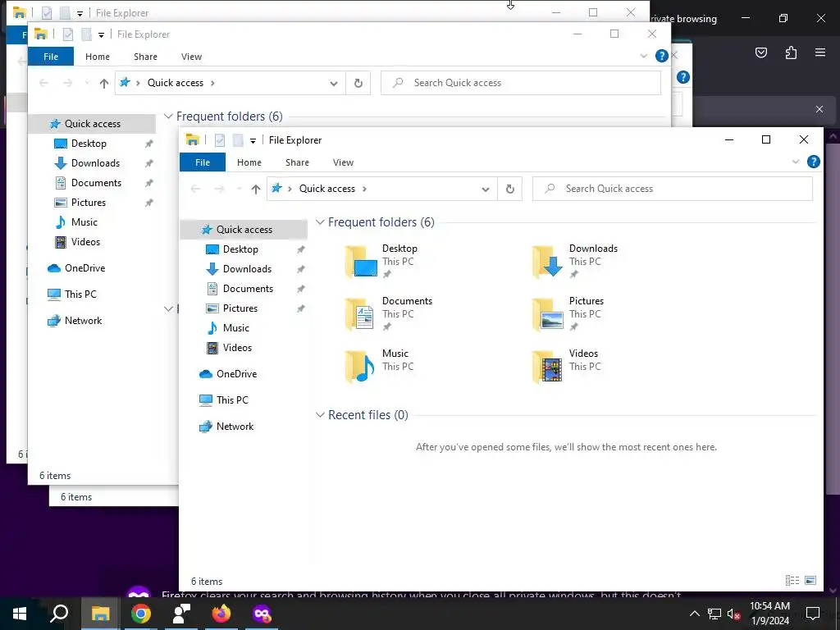Open Firefox menu hamburger icon
This screenshot has width=840, height=630.
pyautogui.click(x=820, y=52)
